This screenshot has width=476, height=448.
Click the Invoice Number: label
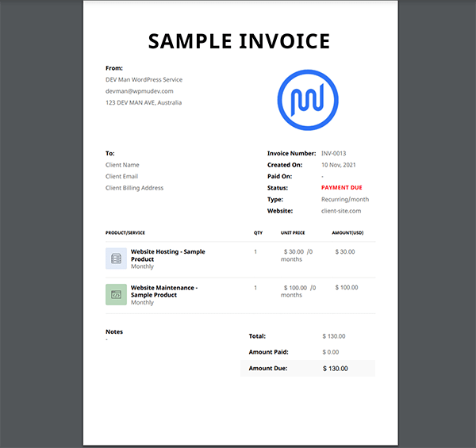point(291,154)
